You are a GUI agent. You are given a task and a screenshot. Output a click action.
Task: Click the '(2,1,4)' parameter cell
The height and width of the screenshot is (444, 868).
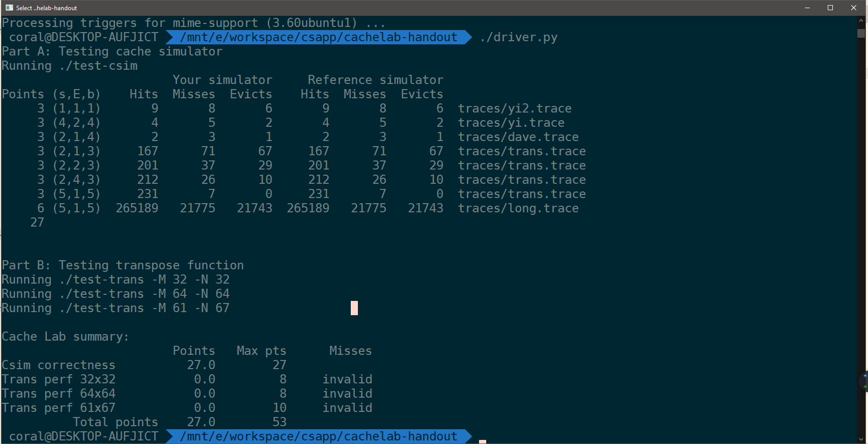(x=76, y=137)
